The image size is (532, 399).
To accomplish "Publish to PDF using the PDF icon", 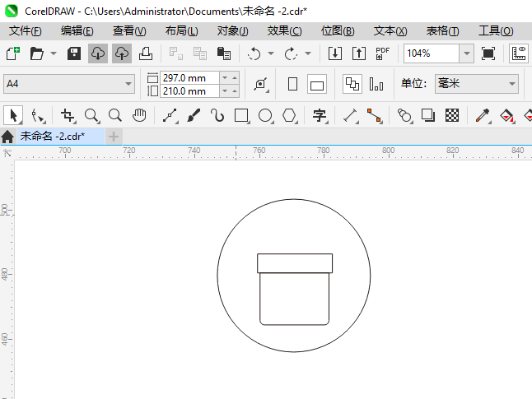I will pos(382,53).
